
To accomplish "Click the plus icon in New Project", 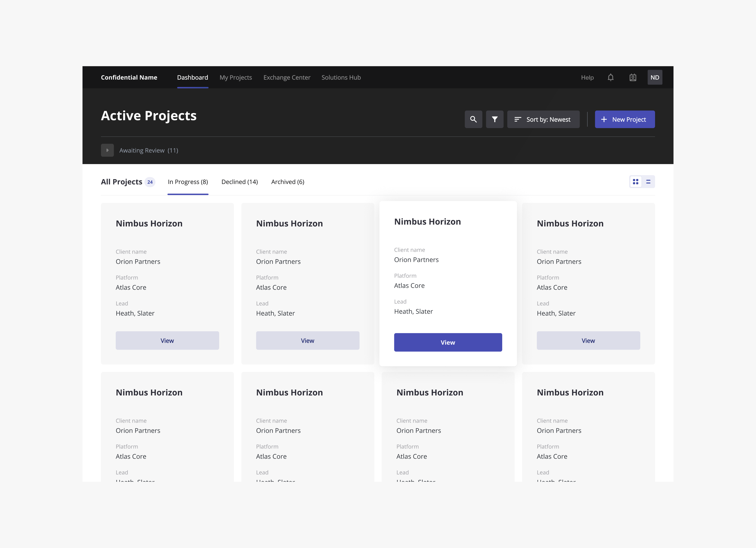I will tap(604, 119).
